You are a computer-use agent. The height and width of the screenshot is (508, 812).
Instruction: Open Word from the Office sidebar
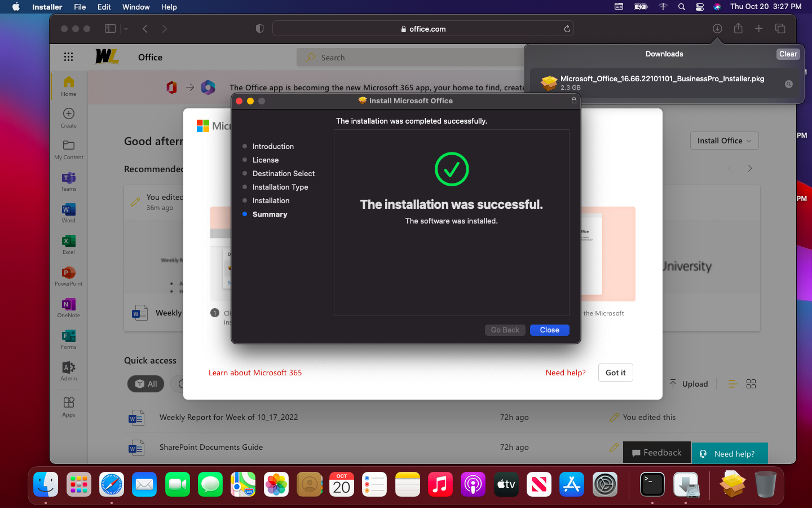[69, 212]
